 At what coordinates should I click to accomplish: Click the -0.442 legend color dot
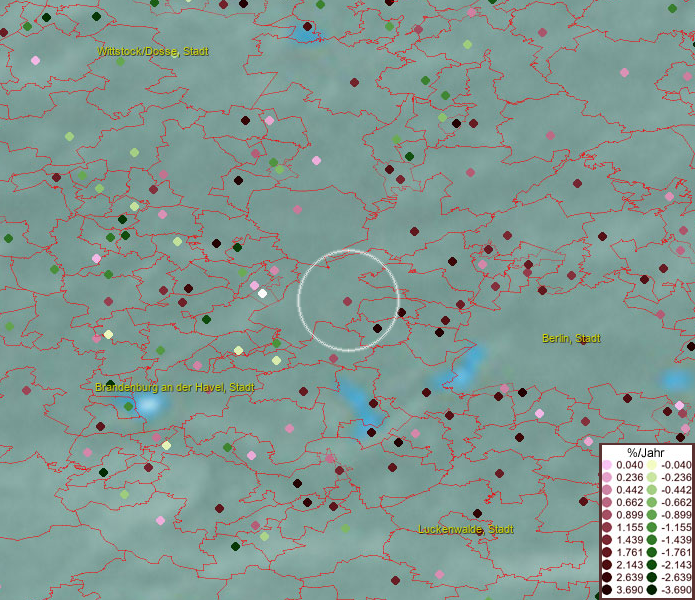652,490
